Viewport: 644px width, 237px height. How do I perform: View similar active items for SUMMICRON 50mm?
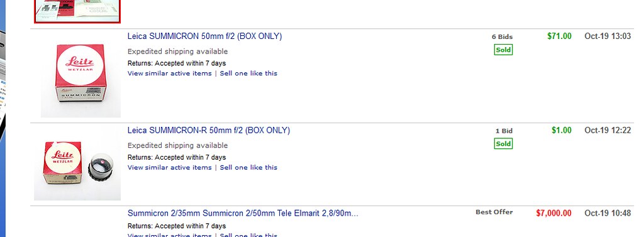tap(170, 74)
